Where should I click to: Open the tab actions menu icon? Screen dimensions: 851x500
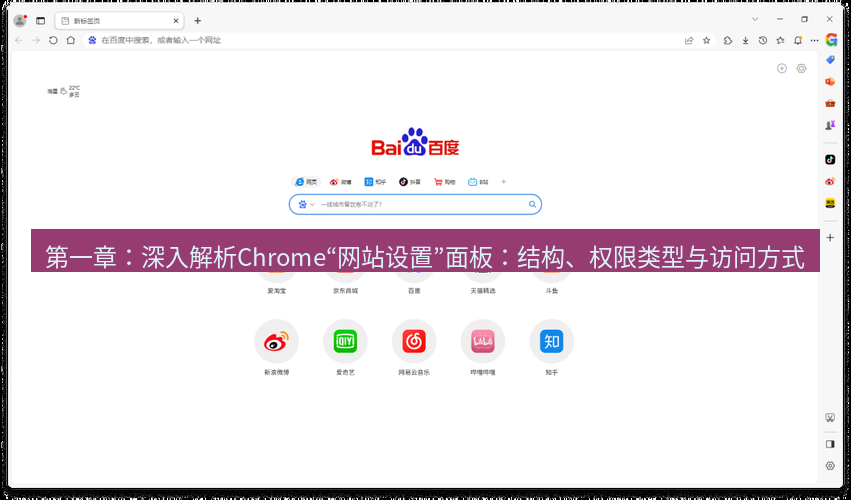[x=40, y=21]
